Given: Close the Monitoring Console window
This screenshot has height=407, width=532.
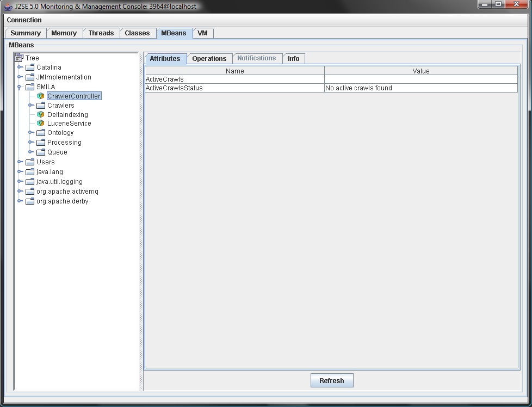Looking at the screenshot, I should point(516,4).
